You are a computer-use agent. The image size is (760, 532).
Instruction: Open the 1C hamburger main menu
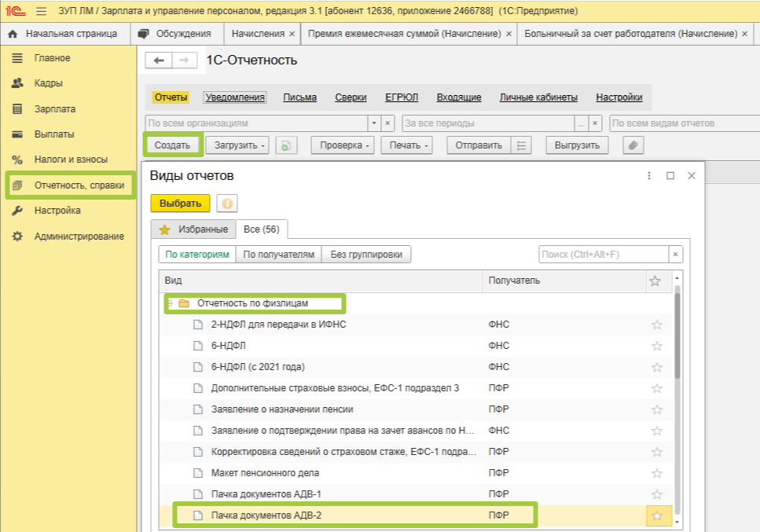41,11
